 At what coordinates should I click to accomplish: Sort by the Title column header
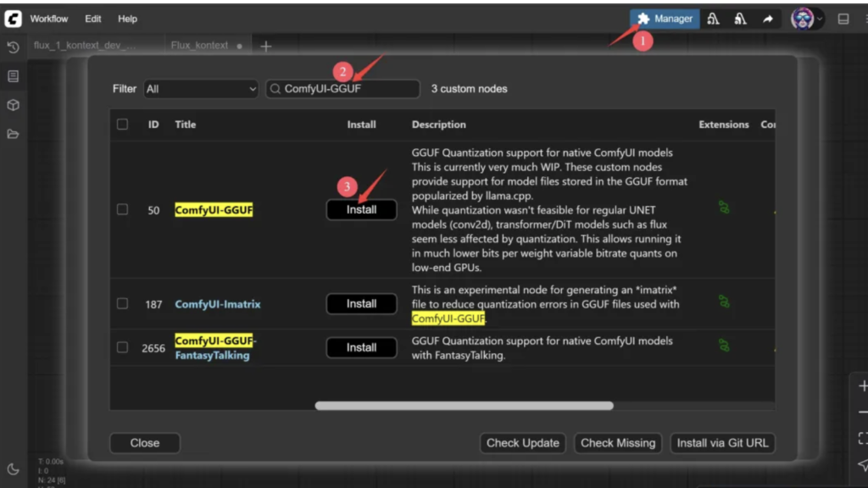[186, 125]
